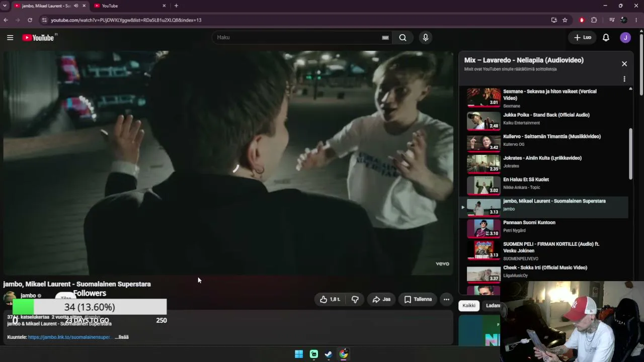This screenshot has width=644, height=362.
Task: Go back to the previous page
Action: (6, 20)
